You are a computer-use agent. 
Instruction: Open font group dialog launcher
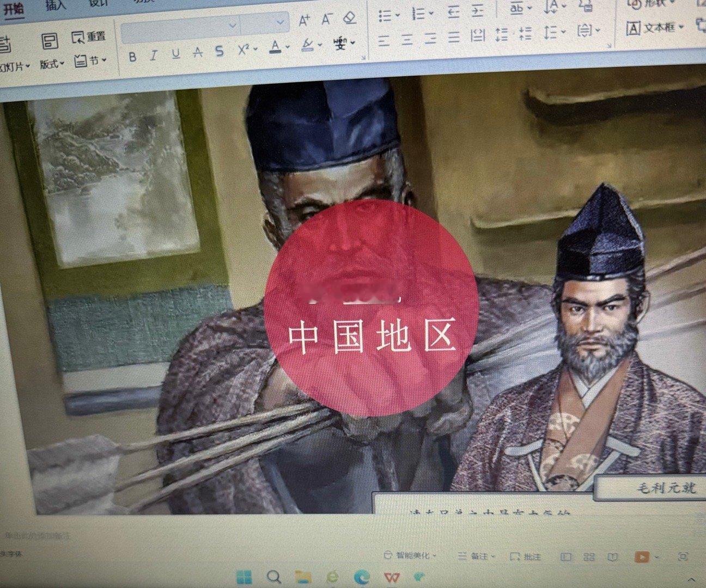(363, 58)
